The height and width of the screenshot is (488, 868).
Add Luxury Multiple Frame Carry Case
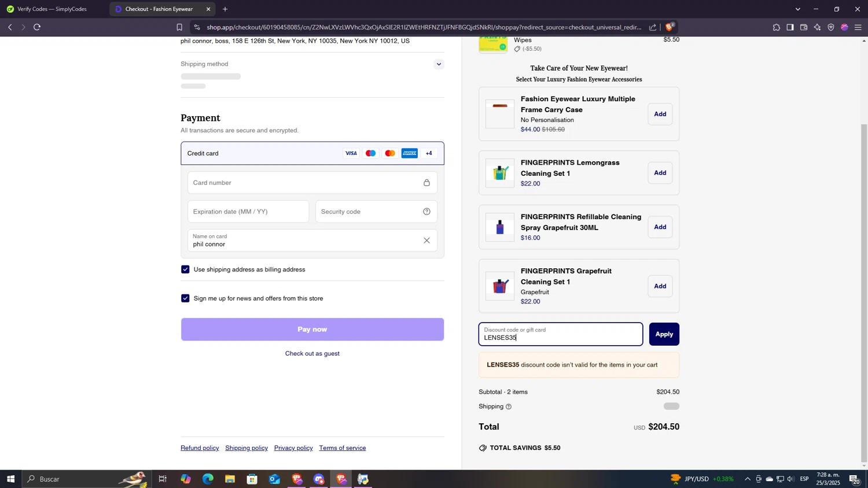pos(660,114)
